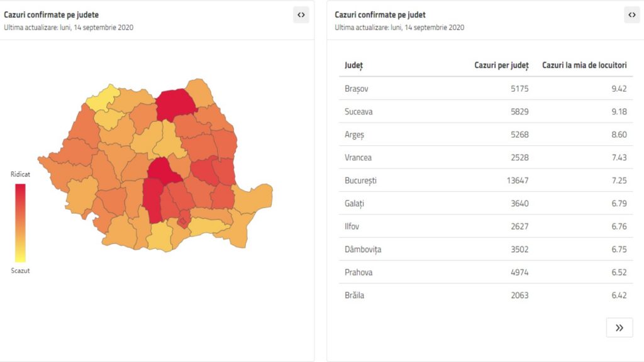Click the embed code icon on map panel
This screenshot has width=644, height=362.
[x=301, y=15]
